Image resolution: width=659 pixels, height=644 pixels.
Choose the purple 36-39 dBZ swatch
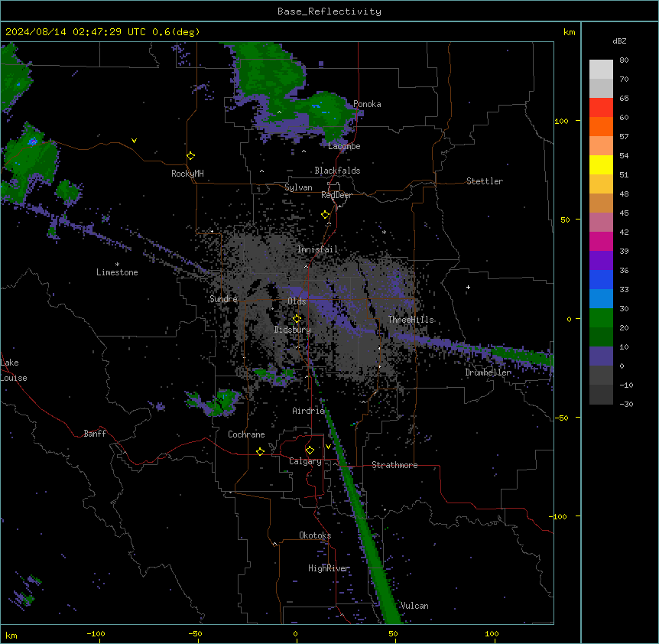tap(601, 260)
